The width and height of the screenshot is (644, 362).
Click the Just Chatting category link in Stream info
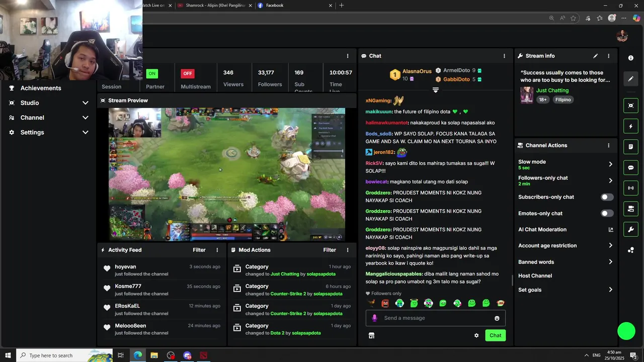click(x=552, y=90)
